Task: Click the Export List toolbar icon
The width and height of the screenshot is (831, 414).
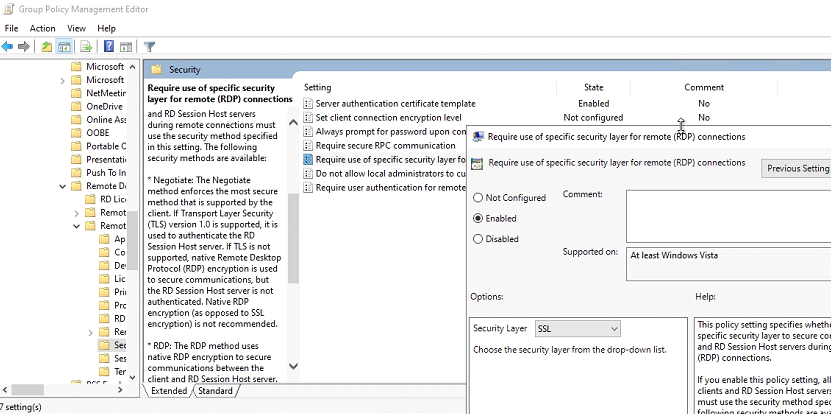Action: point(86,46)
